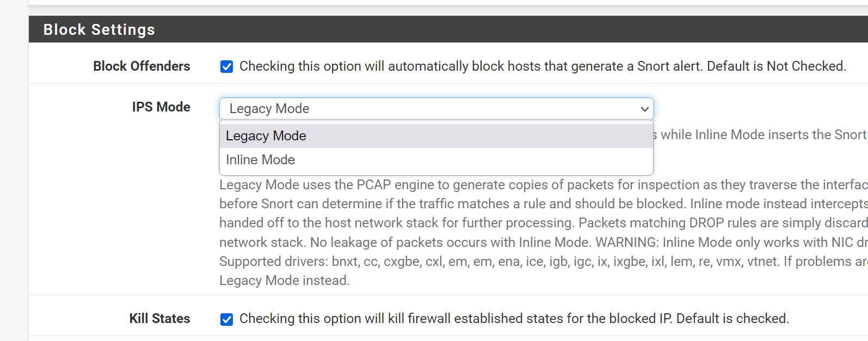Click the Block Offenders description text
This screenshot has height=341, width=868.
click(543, 66)
